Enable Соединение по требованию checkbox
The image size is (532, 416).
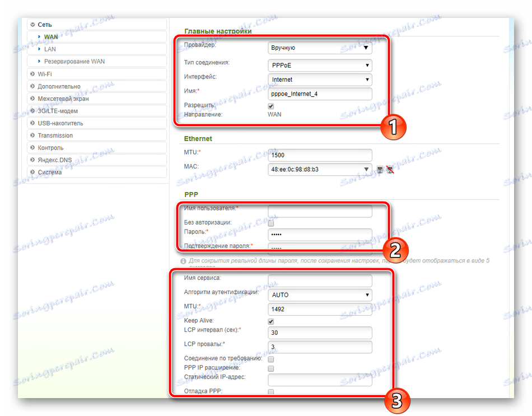click(270, 359)
